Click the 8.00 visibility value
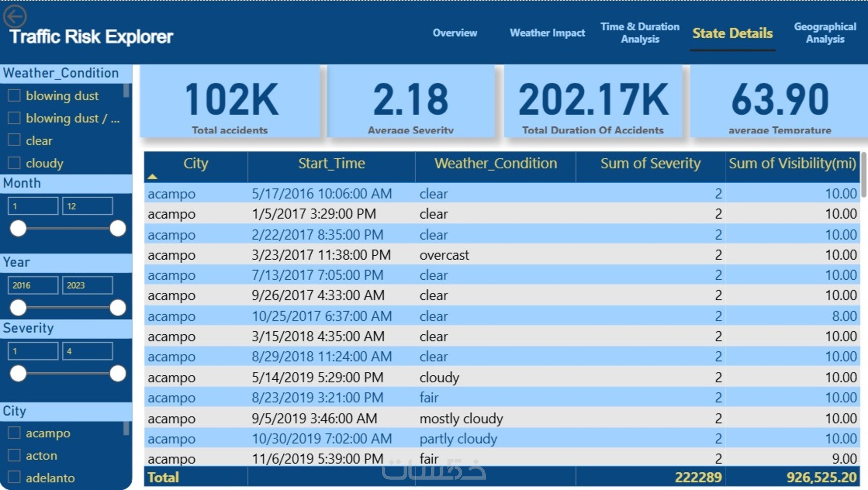This screenshot has height=490, width=868. click(844, 316)
